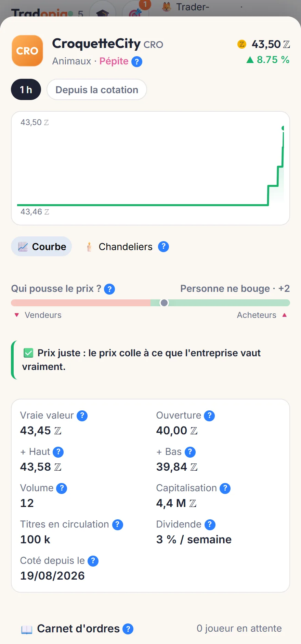Click the Trader profile name in header

[x=193, y=7]
